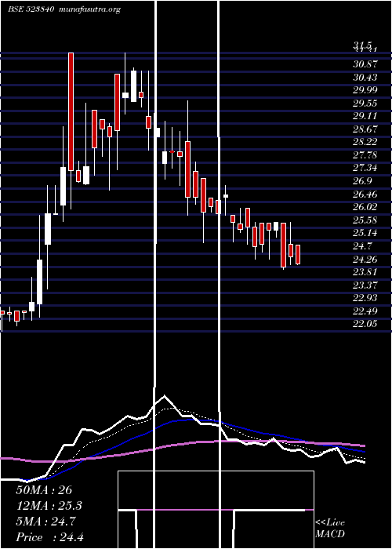This screenshot has width=392, height=549.
Task: Click the 22.05 price axis label
Action: (365, 323)
